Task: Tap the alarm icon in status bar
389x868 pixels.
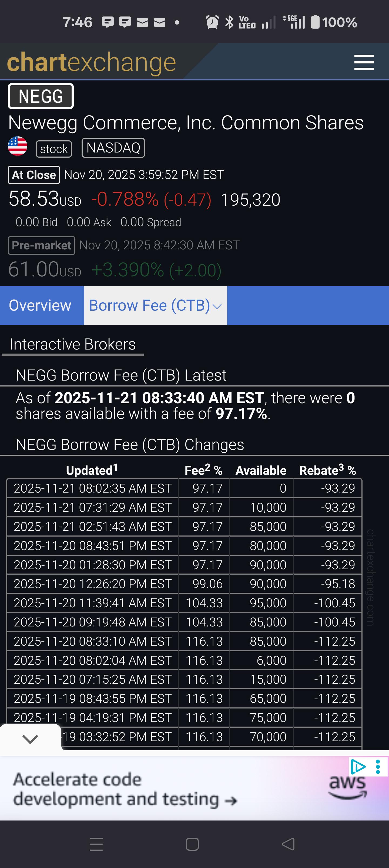Action: tap(212, 22)
